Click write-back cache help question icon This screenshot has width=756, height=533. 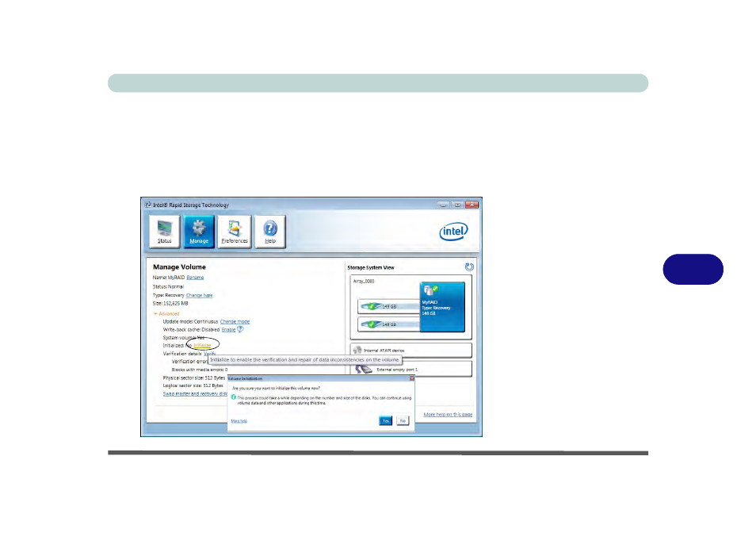click(x=240, y=329)
